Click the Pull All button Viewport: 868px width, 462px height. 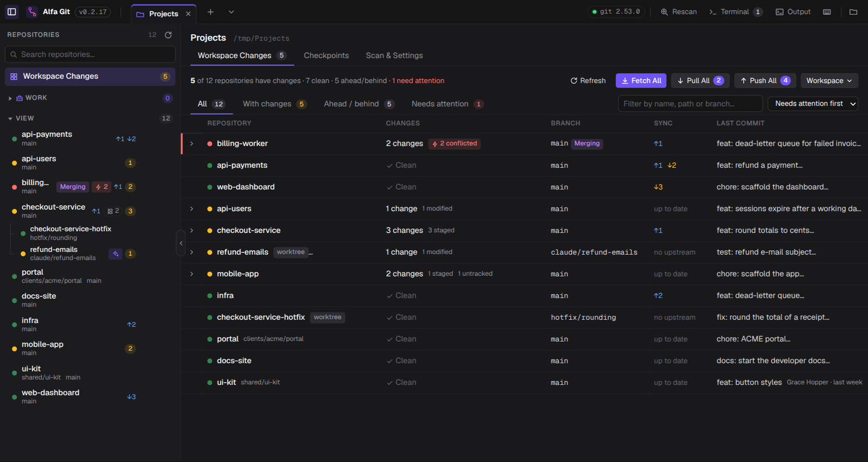pos(700,81)
